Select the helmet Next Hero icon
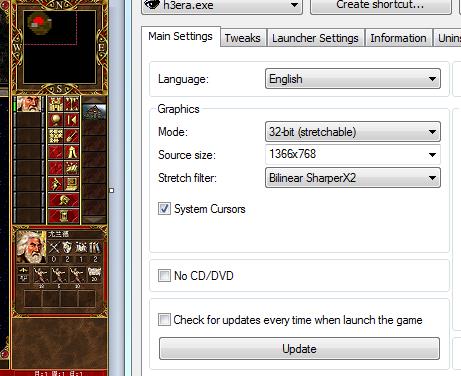This screenshot has width=461, height=376. point(64,200)
